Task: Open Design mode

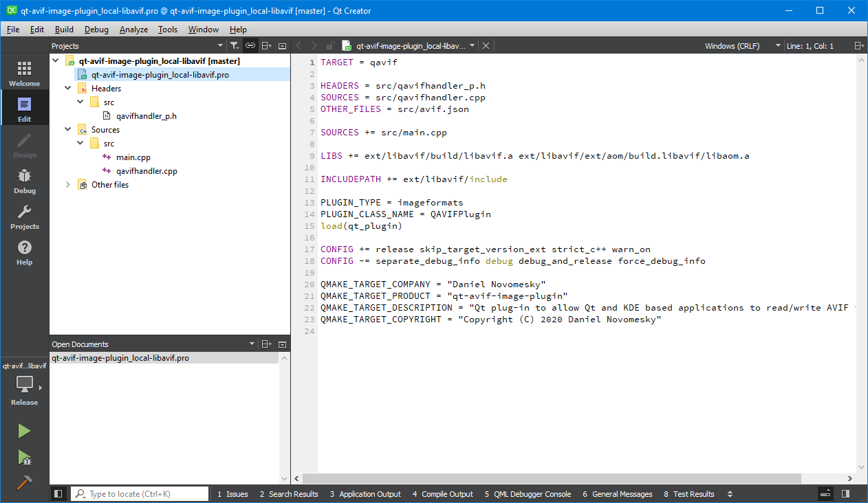Action: coord(24,144)
